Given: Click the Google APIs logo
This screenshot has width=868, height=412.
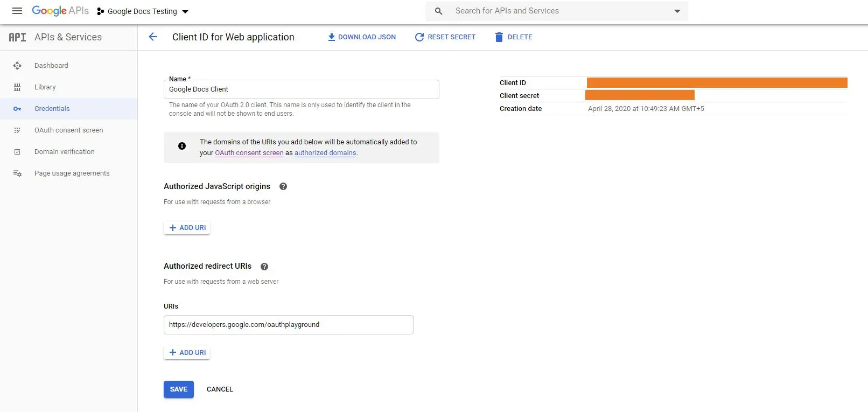Looking at the screenshot, I should pyautogui.click(x=60, y=11).
